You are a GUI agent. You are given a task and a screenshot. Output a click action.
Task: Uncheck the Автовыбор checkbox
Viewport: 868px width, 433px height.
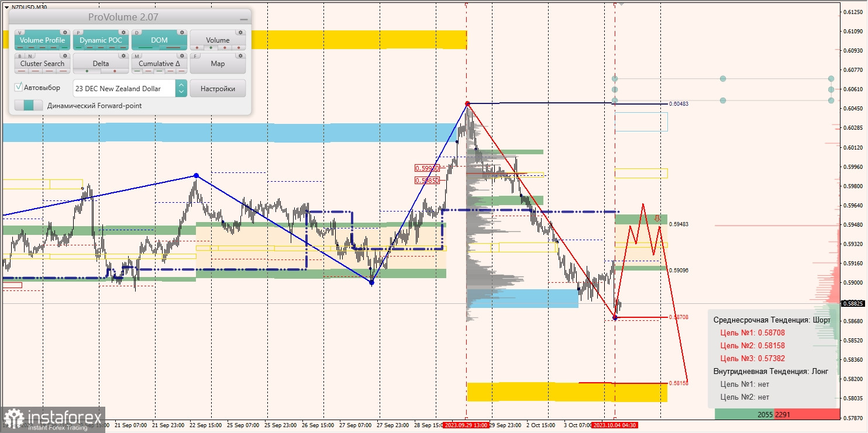click(19, 87)
